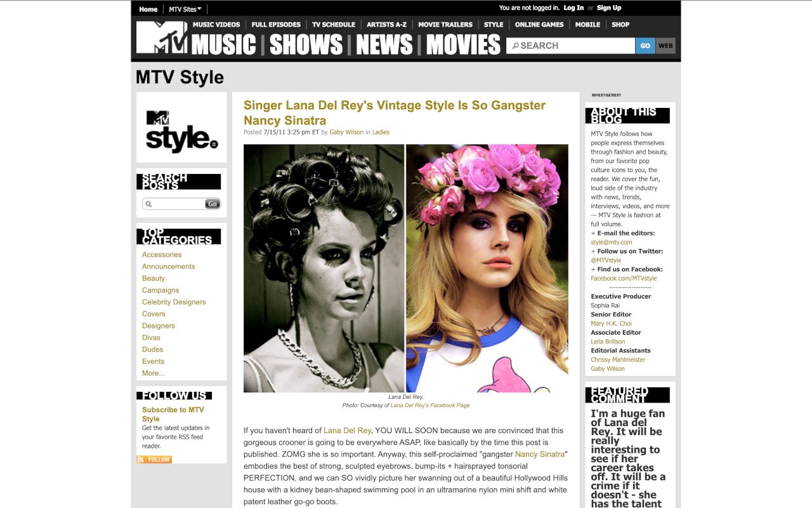The width and height of the screenshot is (812, 508).
Task: Open the Beauty category
Action: [x=154, y=278]
